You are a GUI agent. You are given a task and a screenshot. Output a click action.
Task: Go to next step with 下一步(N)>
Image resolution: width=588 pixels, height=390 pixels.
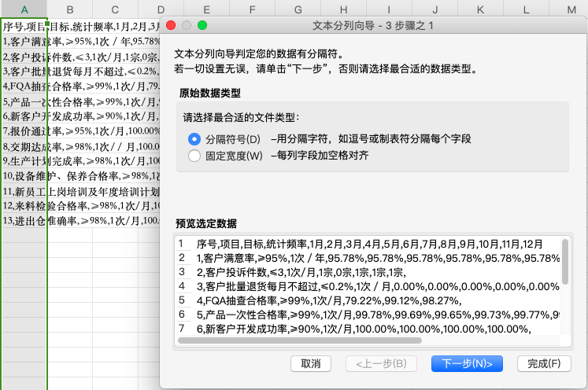(467, 363)
